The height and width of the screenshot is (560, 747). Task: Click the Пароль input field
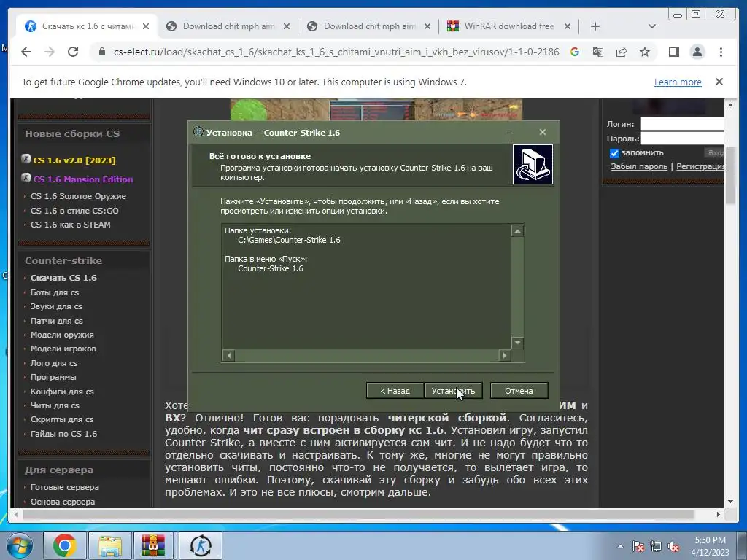(x=682, y=139)
